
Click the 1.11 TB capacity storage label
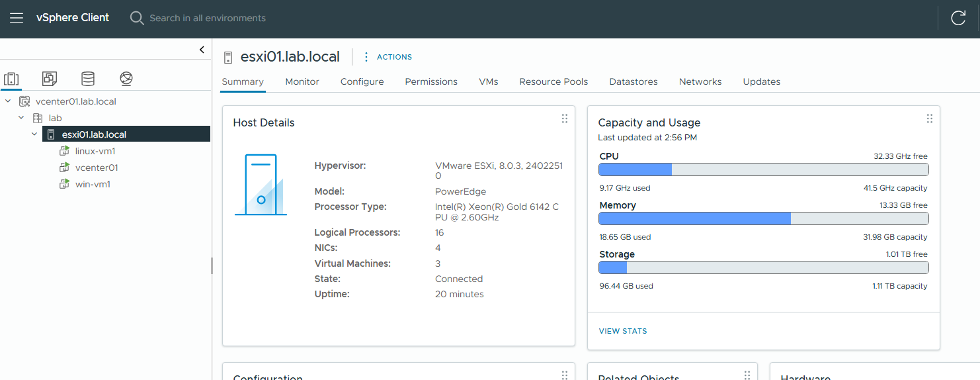click(900, 286)
